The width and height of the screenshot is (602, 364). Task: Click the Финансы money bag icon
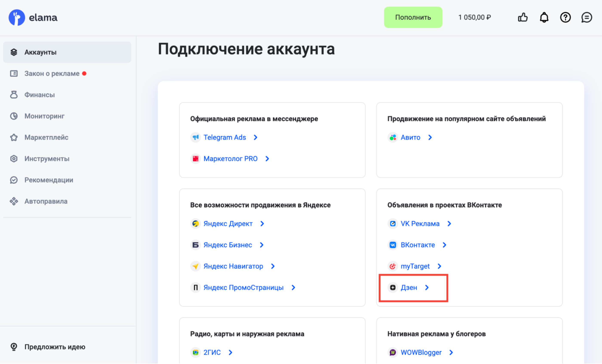click(x=14, y=95)
